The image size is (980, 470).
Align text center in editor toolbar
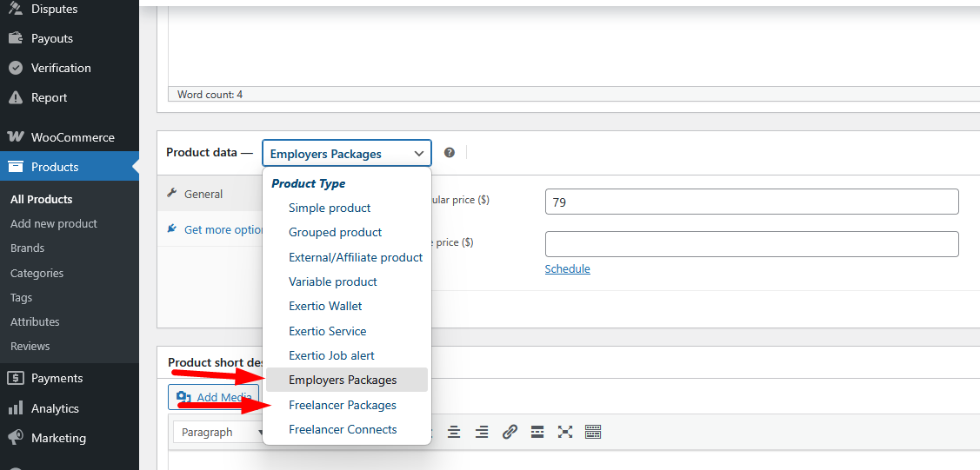454,432
